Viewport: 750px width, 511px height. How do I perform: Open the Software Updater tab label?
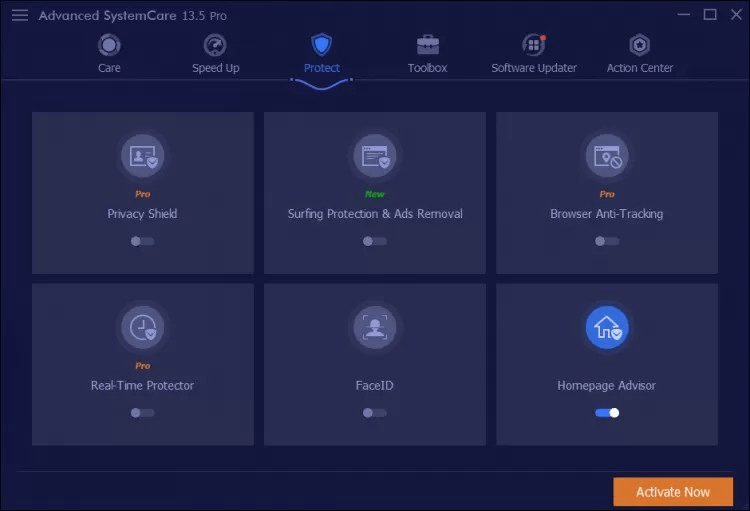pyautogui.click(x=534, y=68)
